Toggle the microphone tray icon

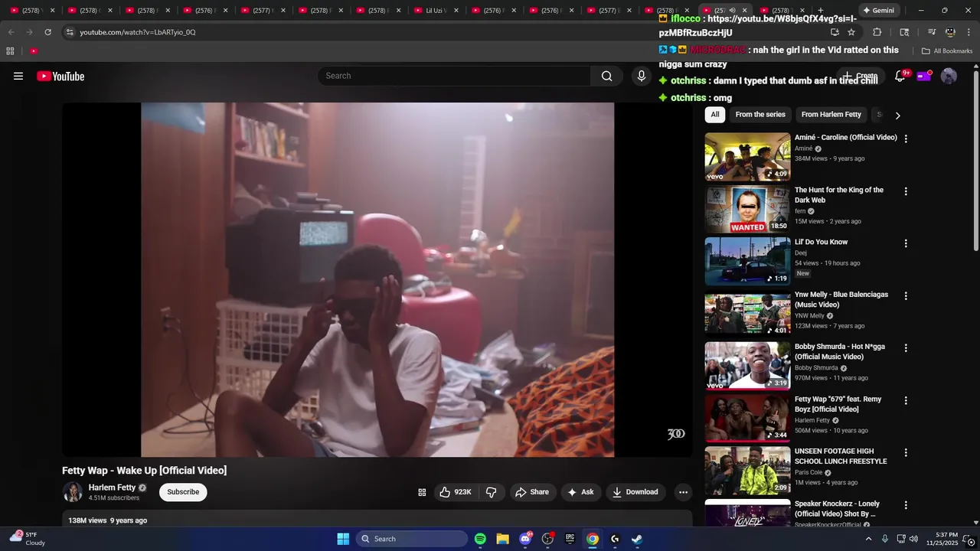885,539
